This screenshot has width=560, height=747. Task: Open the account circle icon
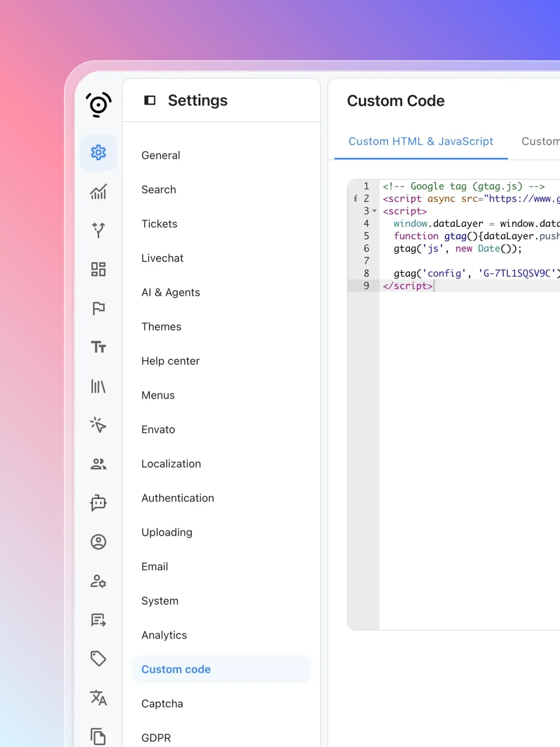coord(98,542)
